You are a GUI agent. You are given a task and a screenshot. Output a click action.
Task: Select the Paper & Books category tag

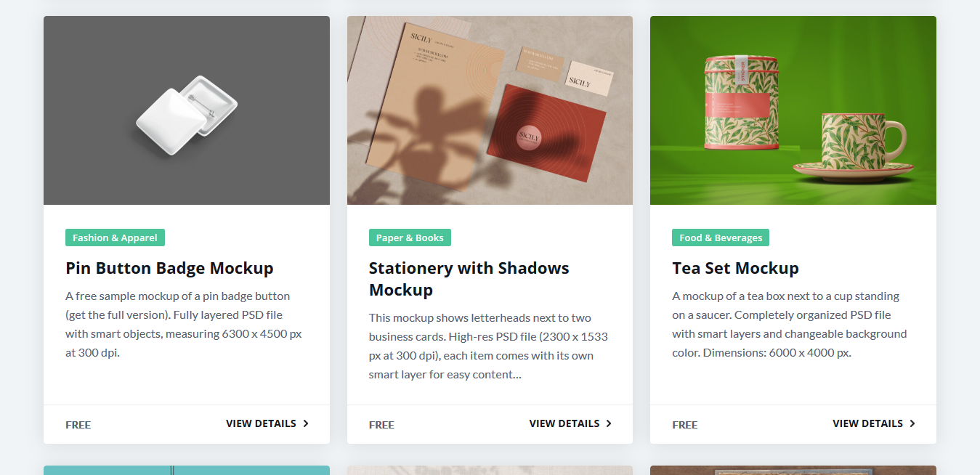(410, 238)
